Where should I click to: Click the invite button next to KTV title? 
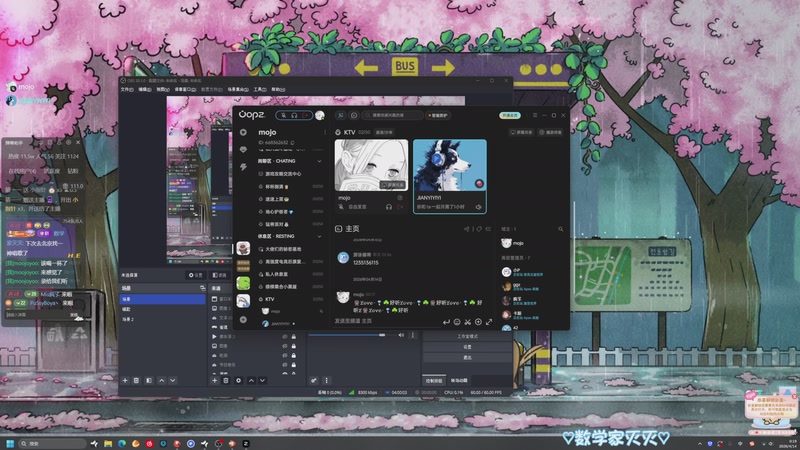coord(385,132)
